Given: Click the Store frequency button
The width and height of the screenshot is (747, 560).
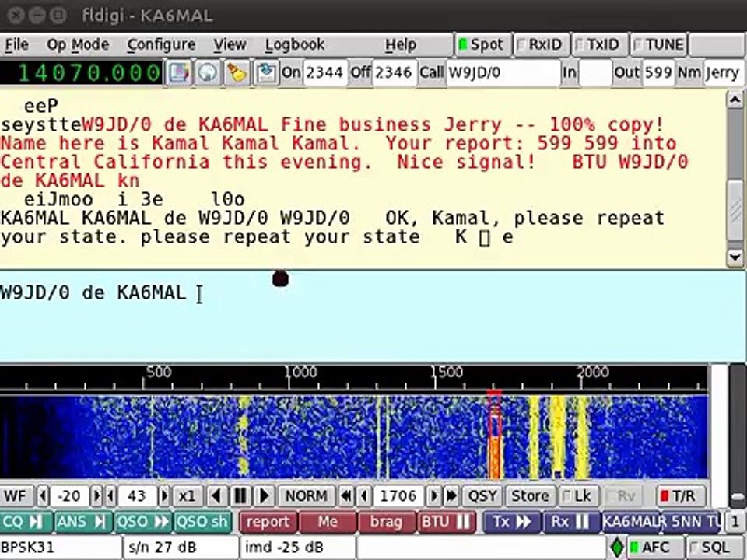Looking at the screenshot, I should (x=530, y=496).
